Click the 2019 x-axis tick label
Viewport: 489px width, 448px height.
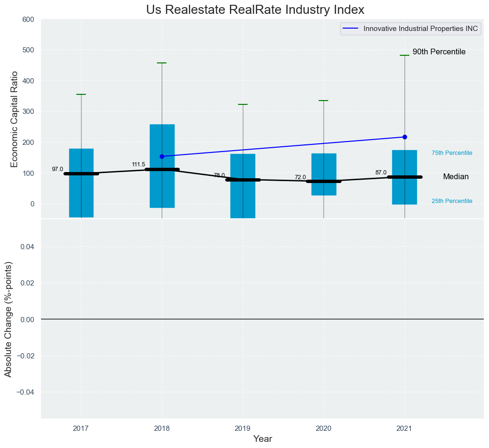(x=243, y=428)
